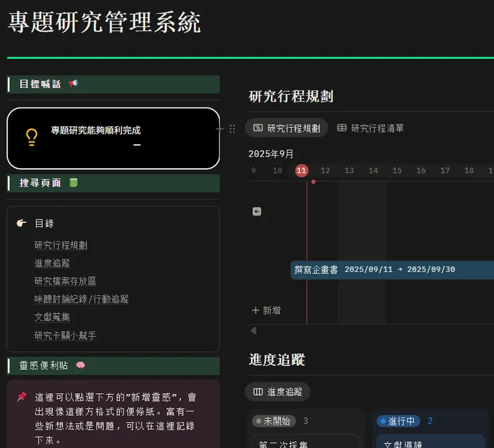
Task: Open the 文獻導讀 card under 進行中
Action: coord(430,441)
